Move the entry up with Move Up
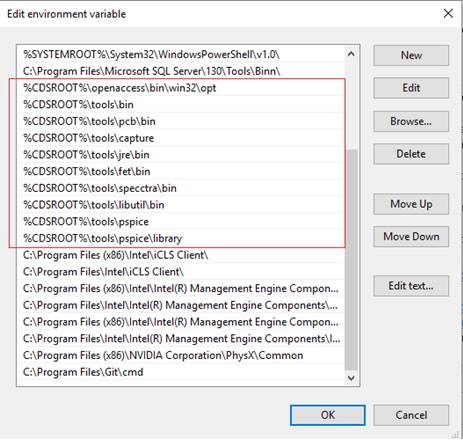Image resolution: width=463 pixels, height=440 pixels. coord(411,204)
